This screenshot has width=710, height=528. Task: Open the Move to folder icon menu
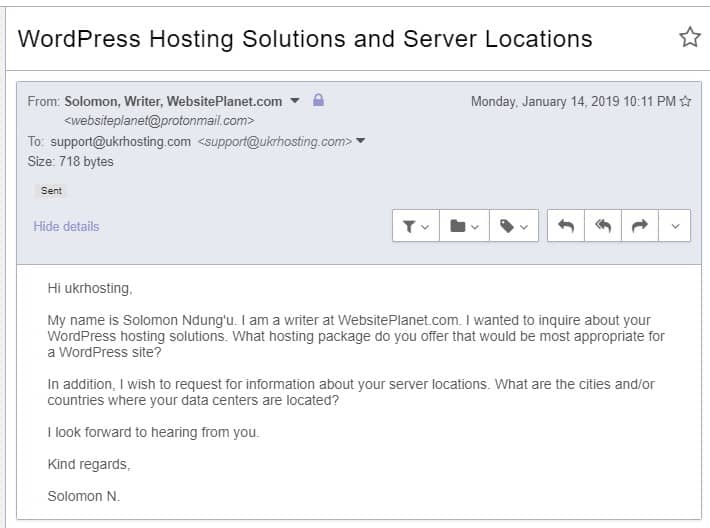(x=464, y=226)
